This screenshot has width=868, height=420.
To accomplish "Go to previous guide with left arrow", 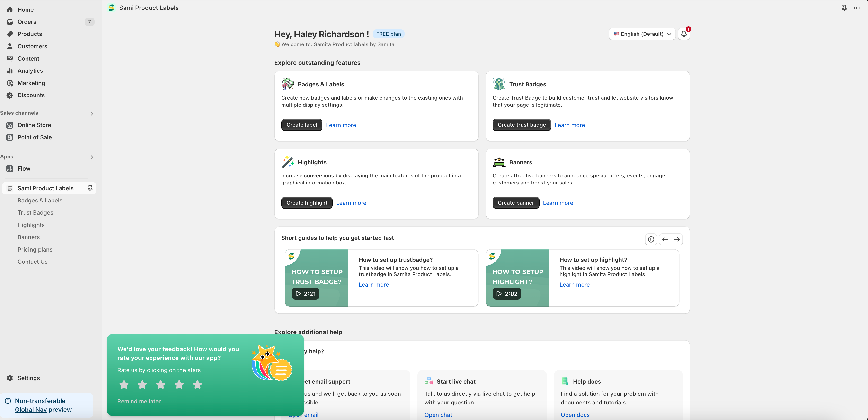I will coord(665,239).
